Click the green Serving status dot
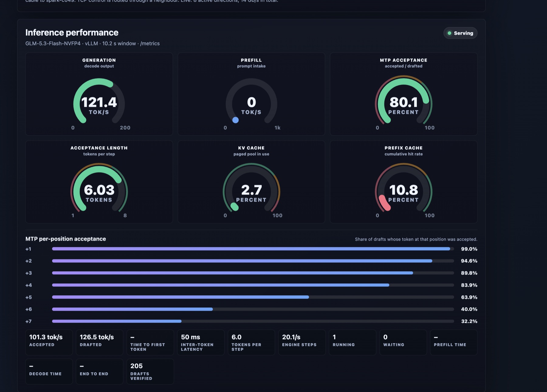Viewport: 547px width, 392px height. pyautogui.click(x=449, y=33)
